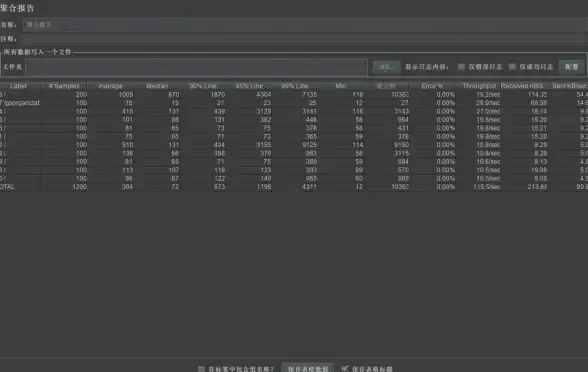The image size is (588, 372).
Task: Click the max value 3143
Action: coord(401,111)
